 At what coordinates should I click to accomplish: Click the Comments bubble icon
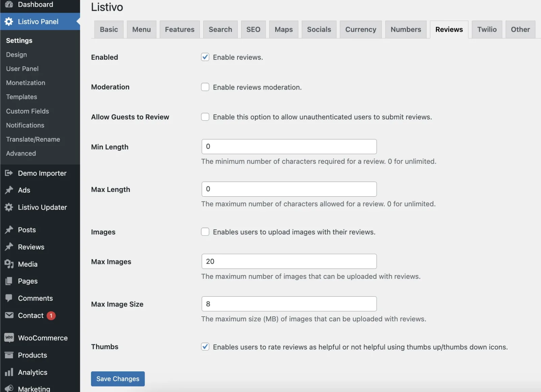[9, 298]
